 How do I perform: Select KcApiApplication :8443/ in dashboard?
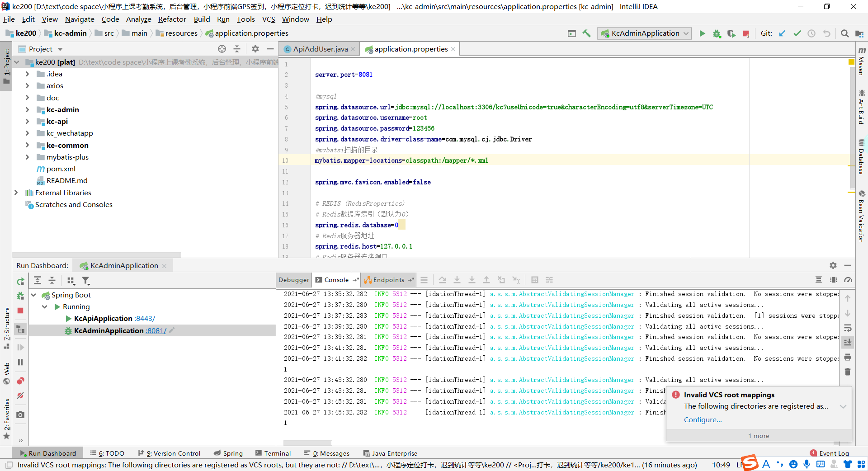tap(114, 318)
